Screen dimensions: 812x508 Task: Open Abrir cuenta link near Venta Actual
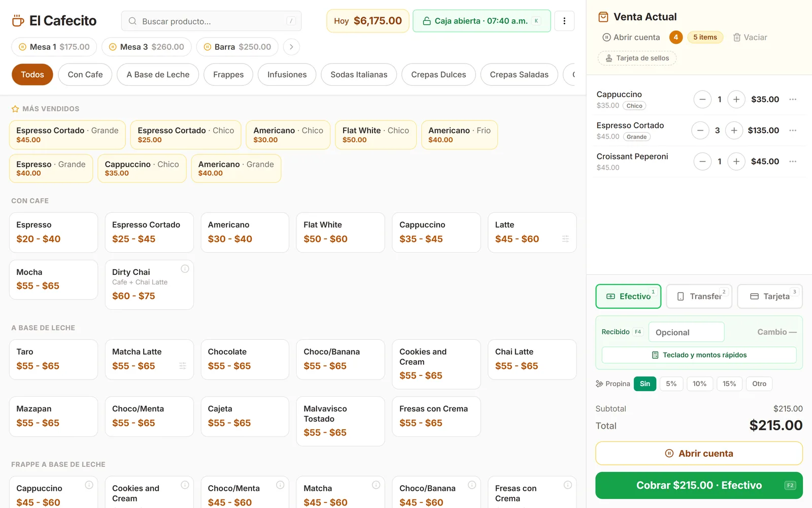tap(631, 37)
